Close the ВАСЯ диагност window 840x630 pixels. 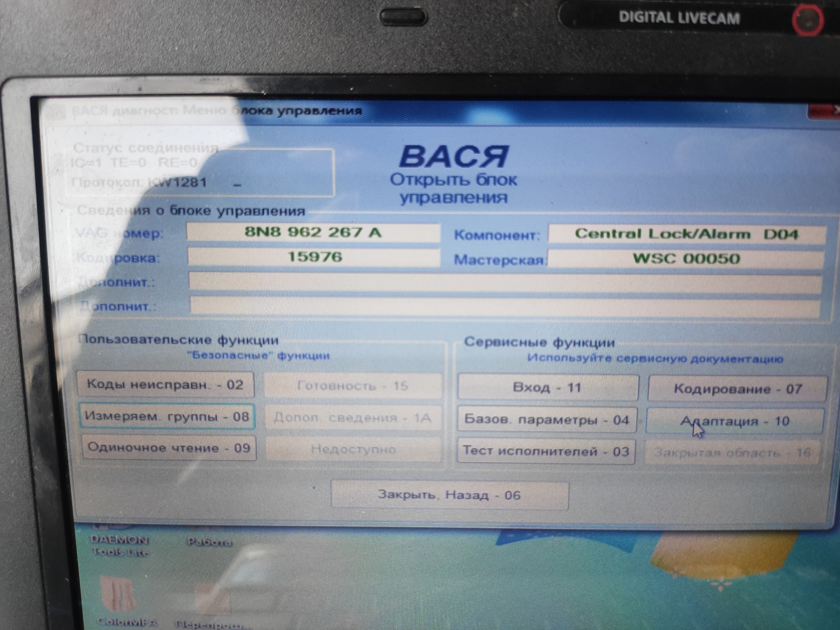click(826, 111)
